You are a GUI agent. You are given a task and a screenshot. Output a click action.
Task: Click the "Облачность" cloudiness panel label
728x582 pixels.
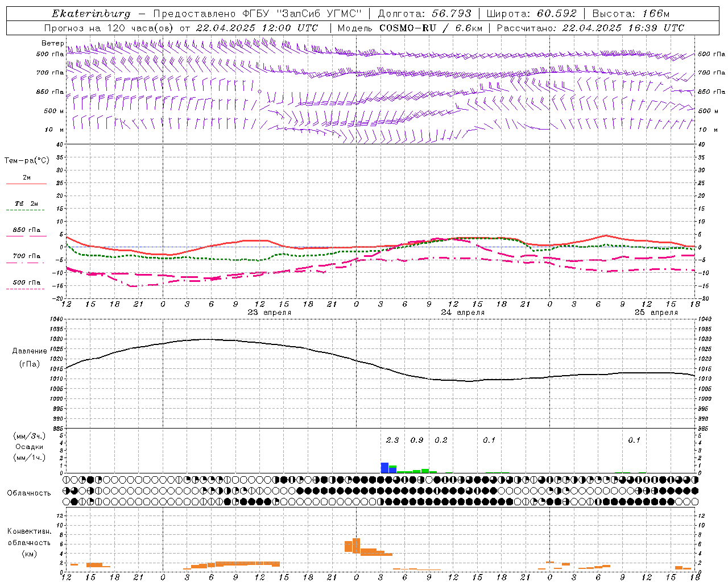(x=29, y=493)
